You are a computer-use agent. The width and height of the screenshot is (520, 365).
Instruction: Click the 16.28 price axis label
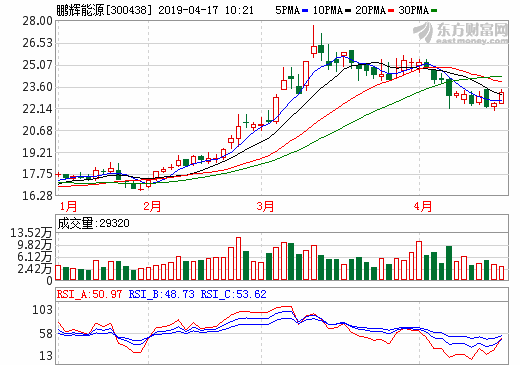pyautogui.click(x=37, y=196)
